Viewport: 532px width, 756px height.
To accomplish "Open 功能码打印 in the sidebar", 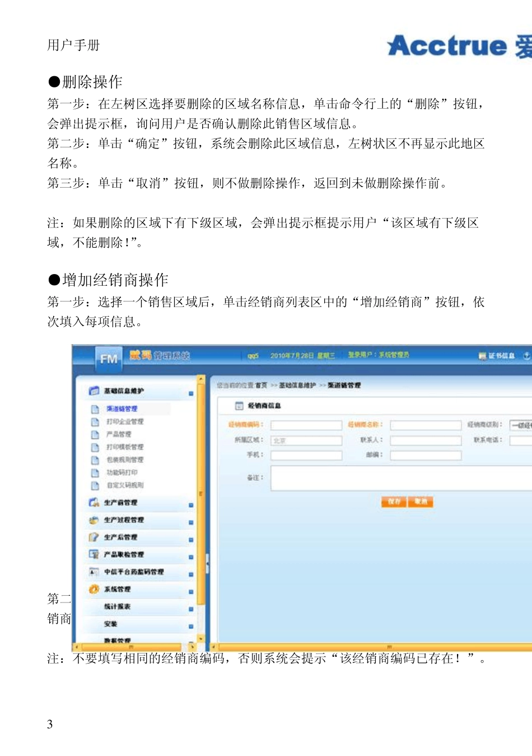I will coord(122,473).
